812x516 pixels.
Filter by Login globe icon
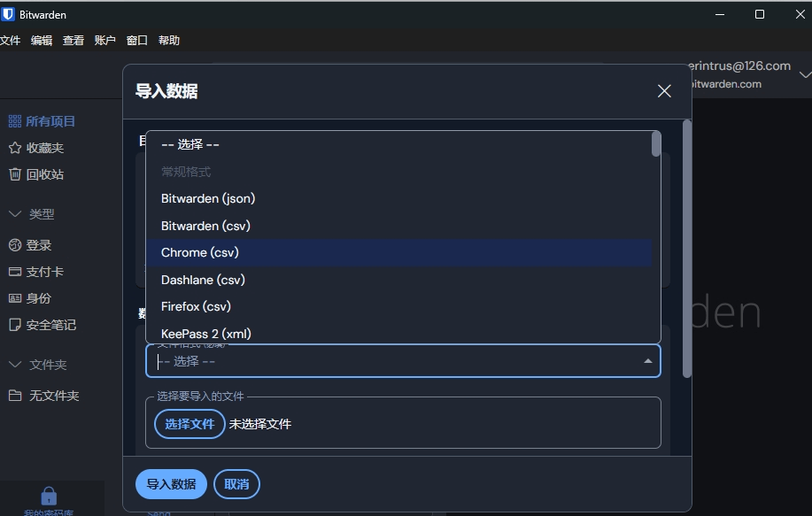coord(15,245)
